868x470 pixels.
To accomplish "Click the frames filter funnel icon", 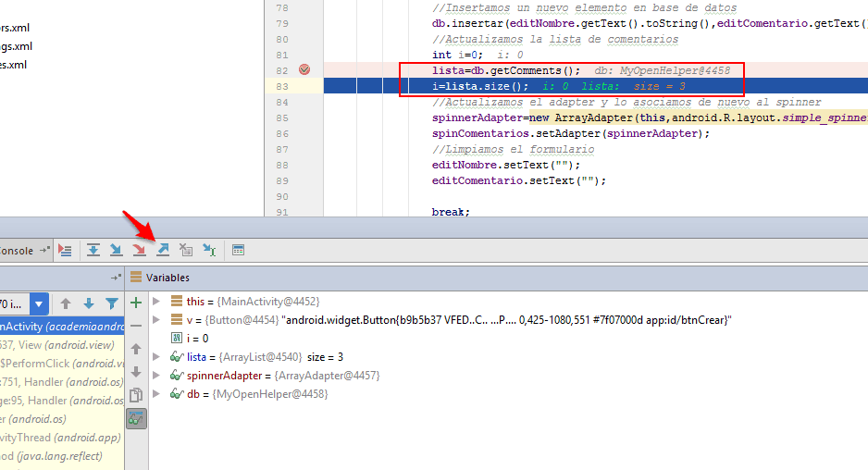I will tap(112, 303).
